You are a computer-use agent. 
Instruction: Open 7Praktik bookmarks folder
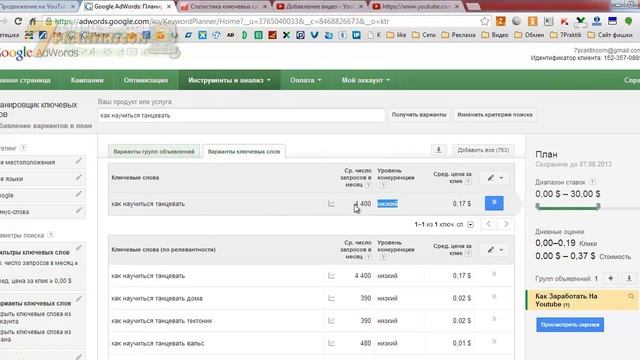[566, 35]
